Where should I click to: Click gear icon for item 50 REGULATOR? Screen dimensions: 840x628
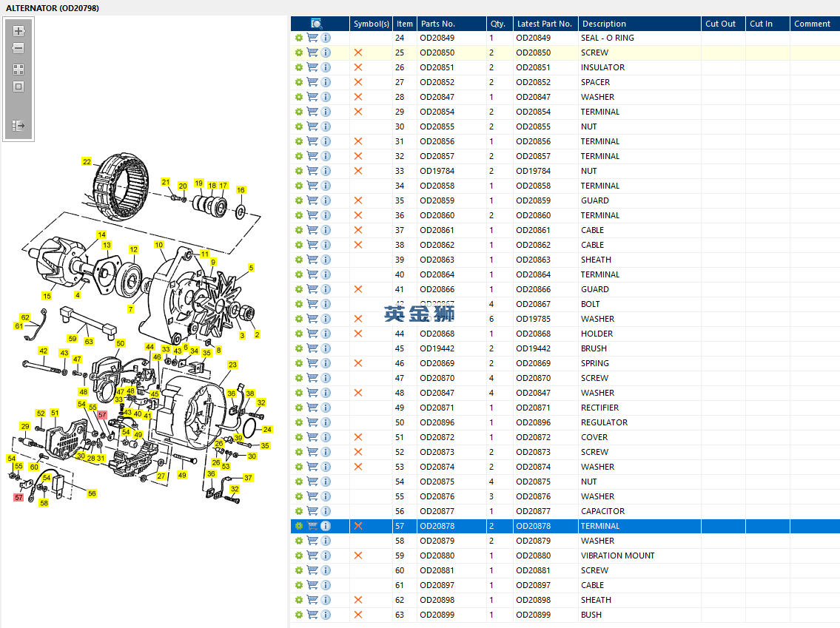point(299,422)
